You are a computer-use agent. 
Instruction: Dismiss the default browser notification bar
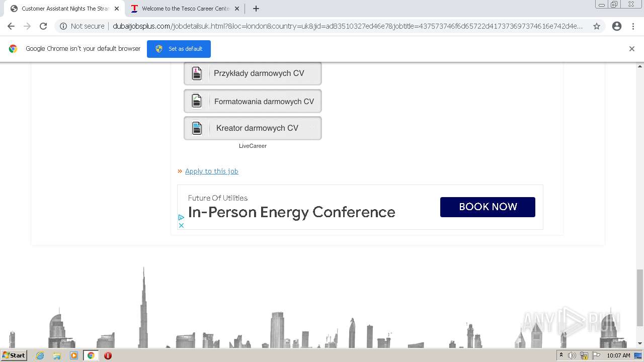click(x=632, y=49)
